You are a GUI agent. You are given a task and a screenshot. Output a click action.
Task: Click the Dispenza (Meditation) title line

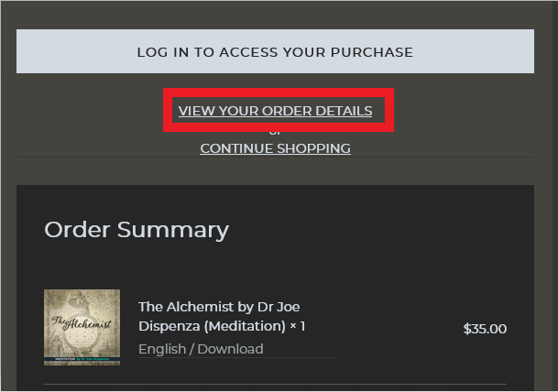click(212, 326)
